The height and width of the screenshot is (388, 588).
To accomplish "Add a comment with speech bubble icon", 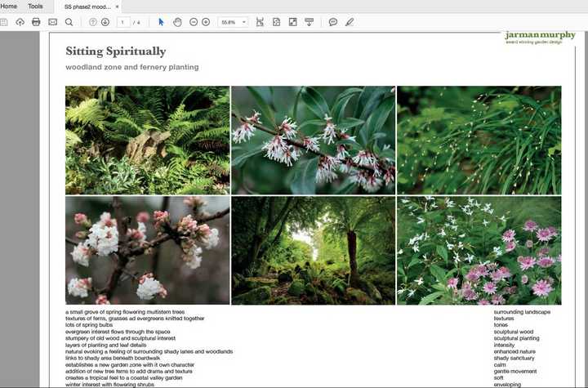I will [332, 22].
